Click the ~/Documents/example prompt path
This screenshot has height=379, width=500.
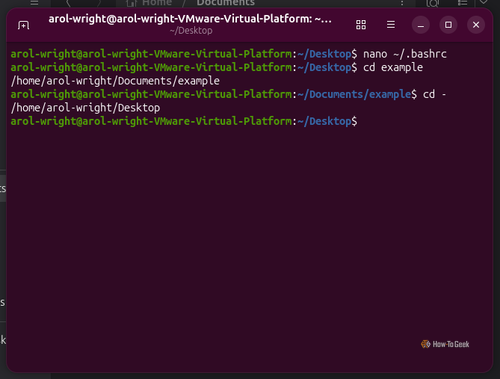(354, 95)
